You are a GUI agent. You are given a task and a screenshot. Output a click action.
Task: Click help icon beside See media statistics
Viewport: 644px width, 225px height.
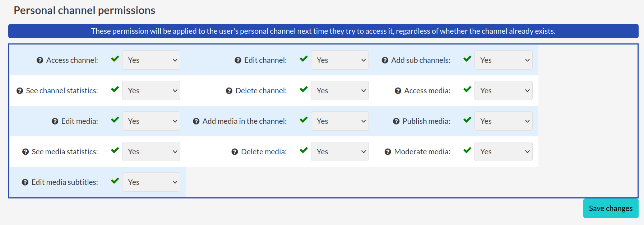point(26,152)
